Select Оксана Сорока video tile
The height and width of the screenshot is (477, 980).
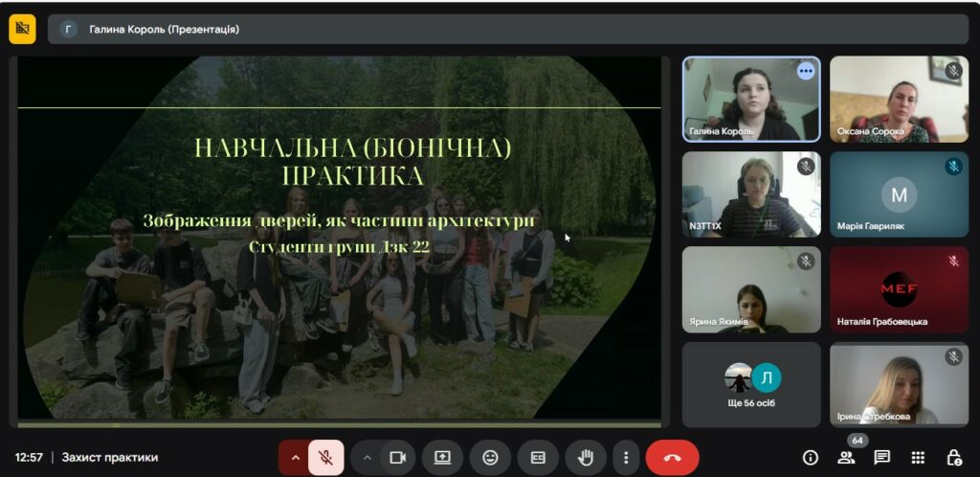[899, 100]
